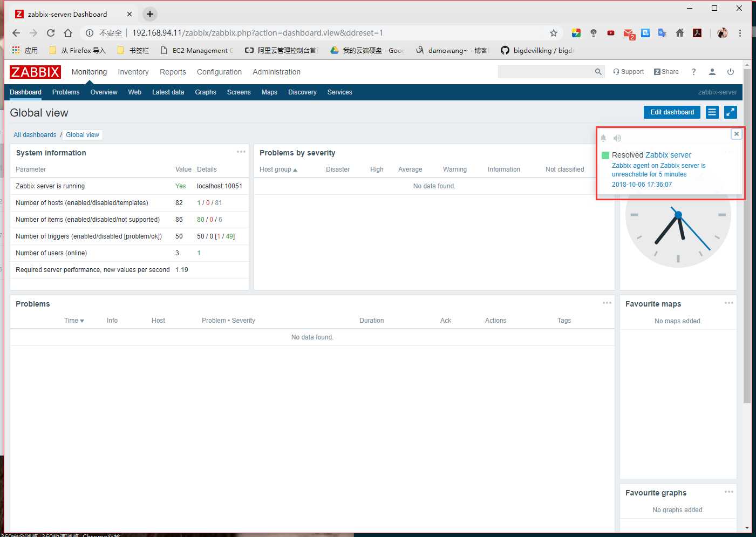Close the Resolved notification popup

[x=737, y=134]
